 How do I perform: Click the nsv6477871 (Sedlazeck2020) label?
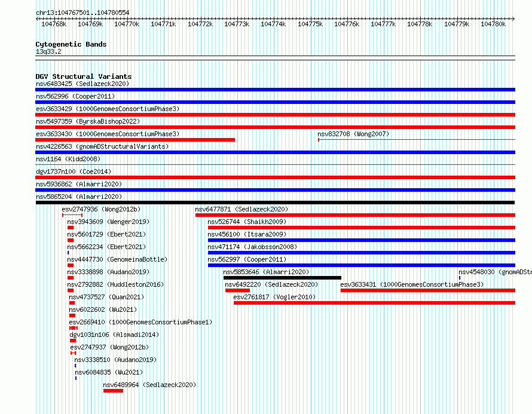tap(241, 209)
